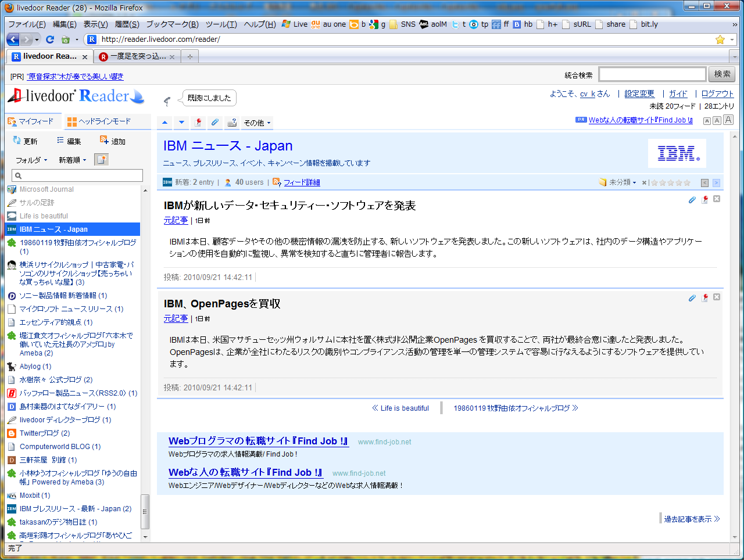Open 新着順 sort order dropdown

coord(72,160)
